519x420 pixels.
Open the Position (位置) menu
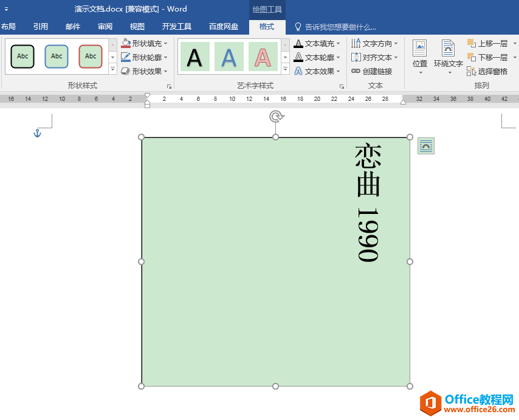coord(420,57)
